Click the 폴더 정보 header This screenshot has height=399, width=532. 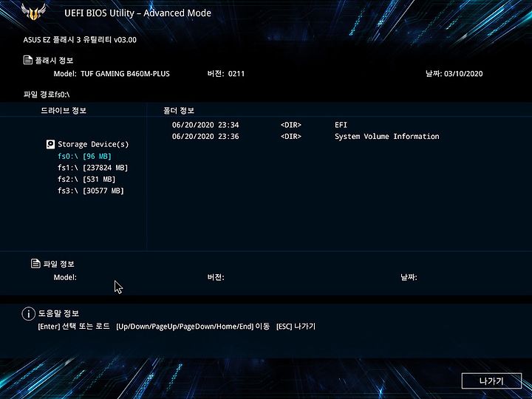click(179, 111)
